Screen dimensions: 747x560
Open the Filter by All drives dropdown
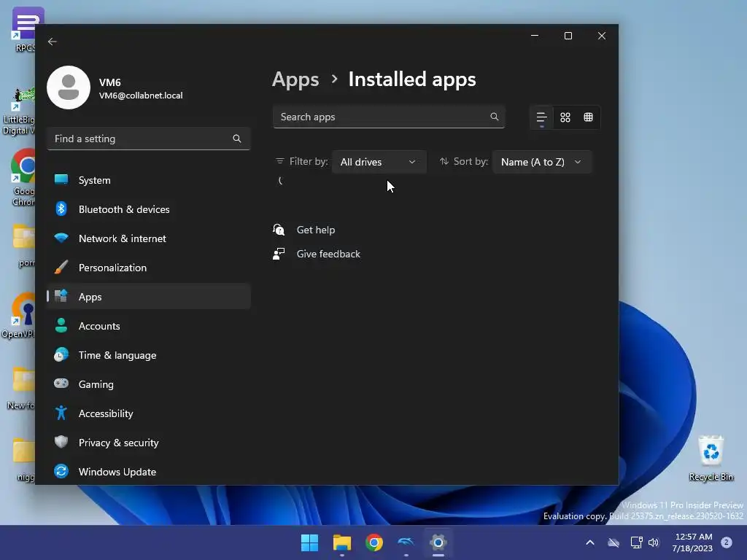coord(379,162)
